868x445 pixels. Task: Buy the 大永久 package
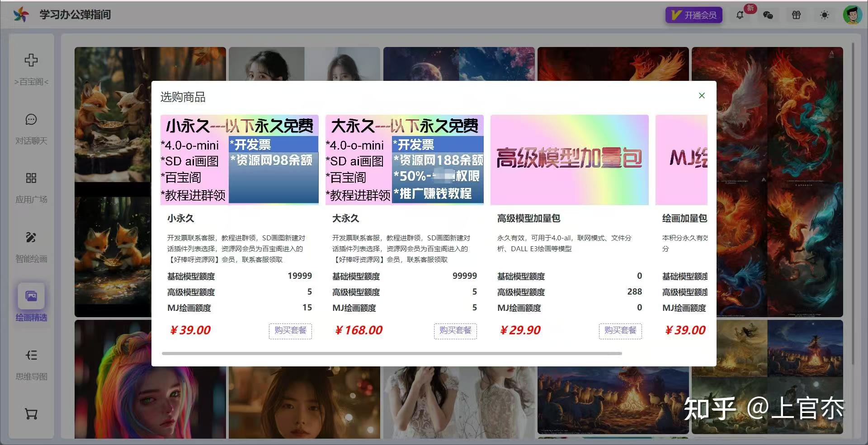455,331
